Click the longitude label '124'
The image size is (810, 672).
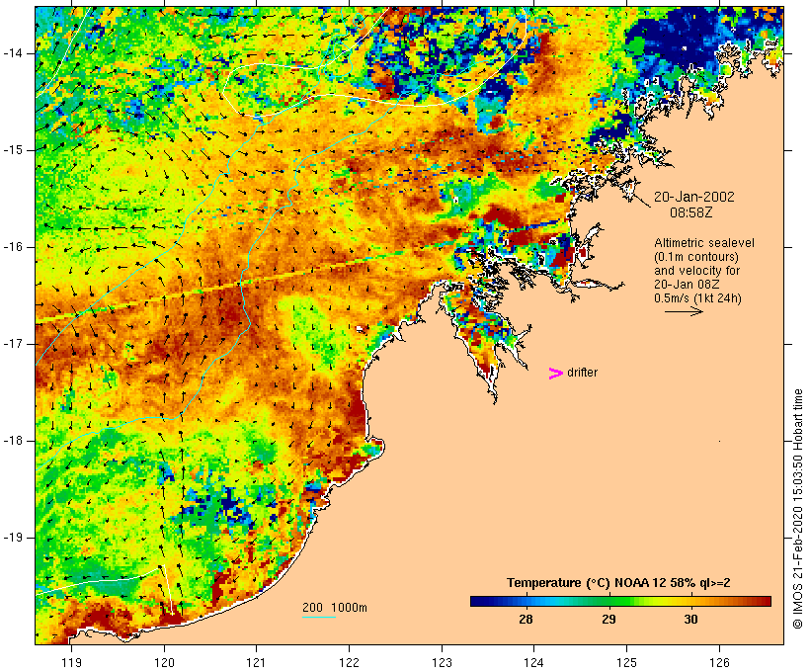(534, 662)
